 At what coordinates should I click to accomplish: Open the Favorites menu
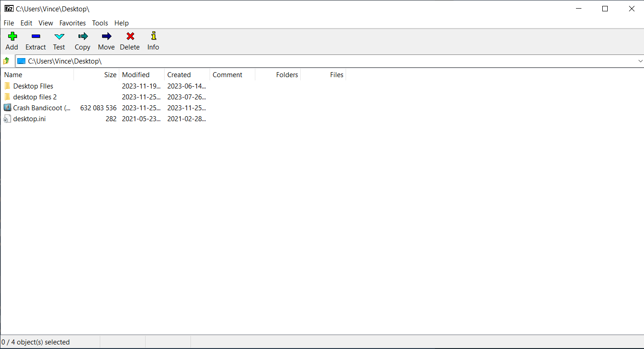pos(72,23)
